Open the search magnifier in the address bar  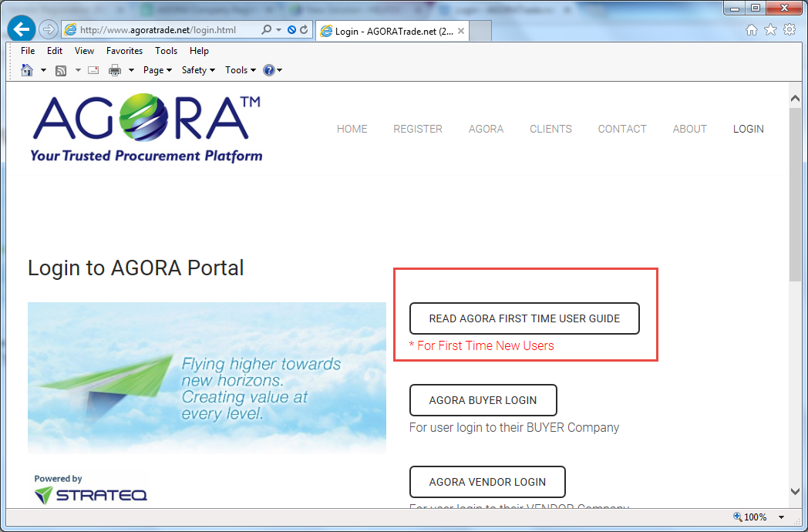coord(267,30)
